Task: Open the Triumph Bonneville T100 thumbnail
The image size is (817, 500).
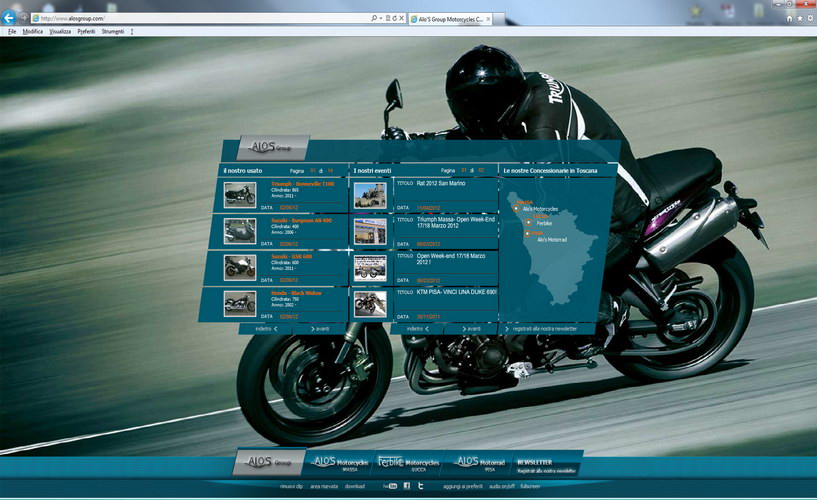Action: pos(240,195)
